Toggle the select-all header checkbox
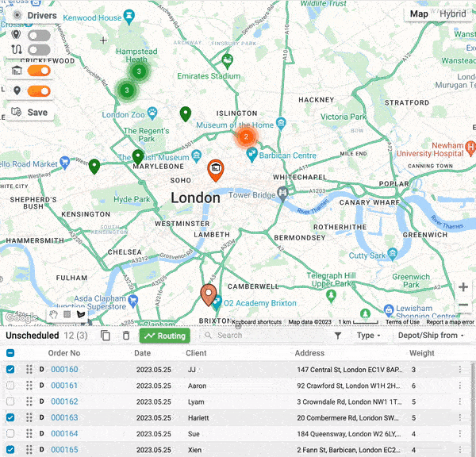 tap(10, 353)
